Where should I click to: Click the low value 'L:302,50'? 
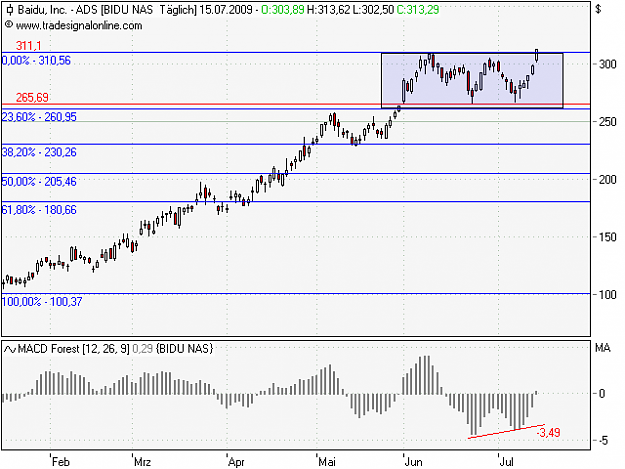point(373,10)
